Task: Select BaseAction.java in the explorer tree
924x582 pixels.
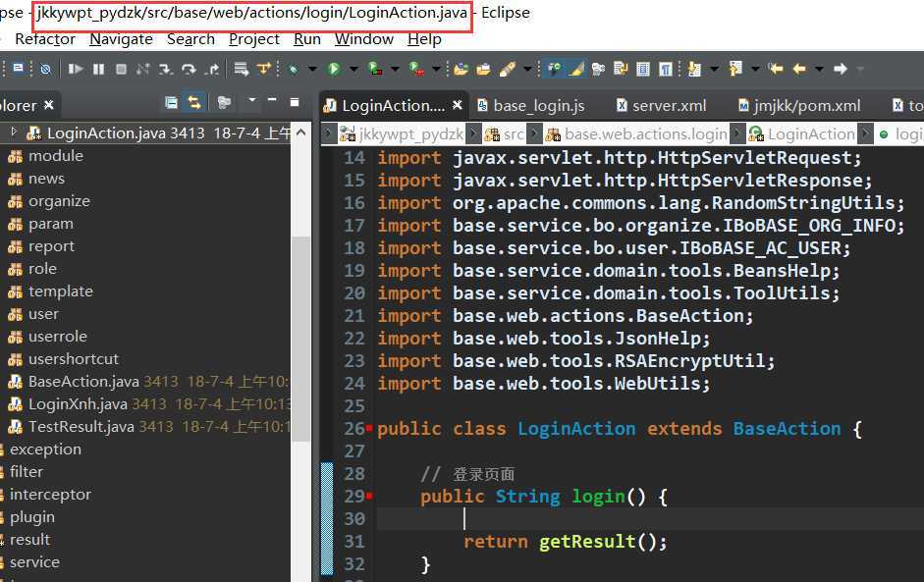Action: [83, 382]
